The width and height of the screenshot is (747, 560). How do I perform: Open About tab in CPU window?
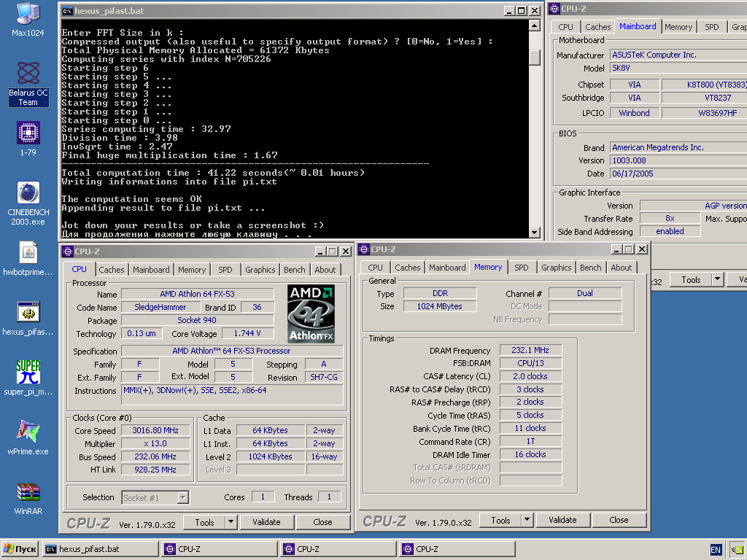pyautogui.click(x=325, y=270)
